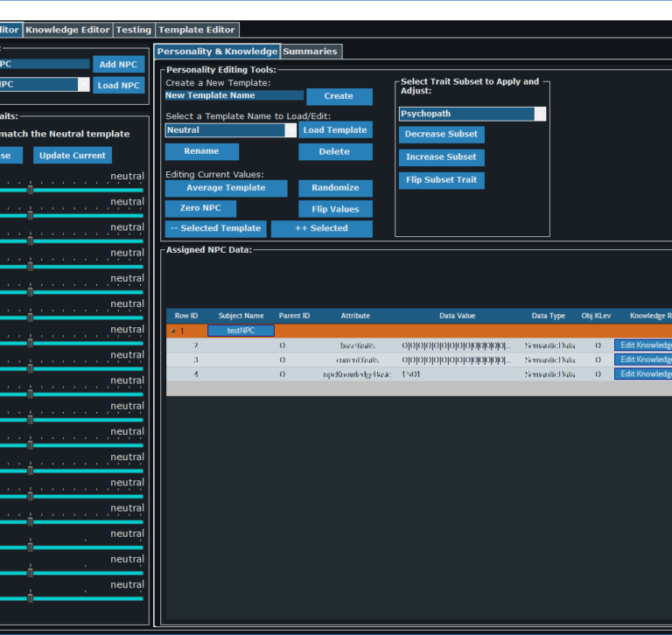Click Edit Knowledge button in the baseTraits row

pos(643,345)
